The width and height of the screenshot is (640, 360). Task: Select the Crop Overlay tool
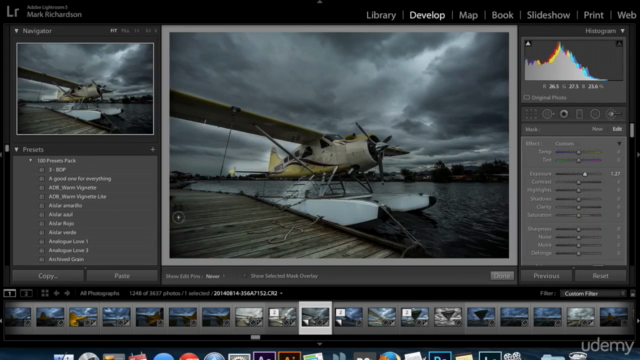coord(531,114)
